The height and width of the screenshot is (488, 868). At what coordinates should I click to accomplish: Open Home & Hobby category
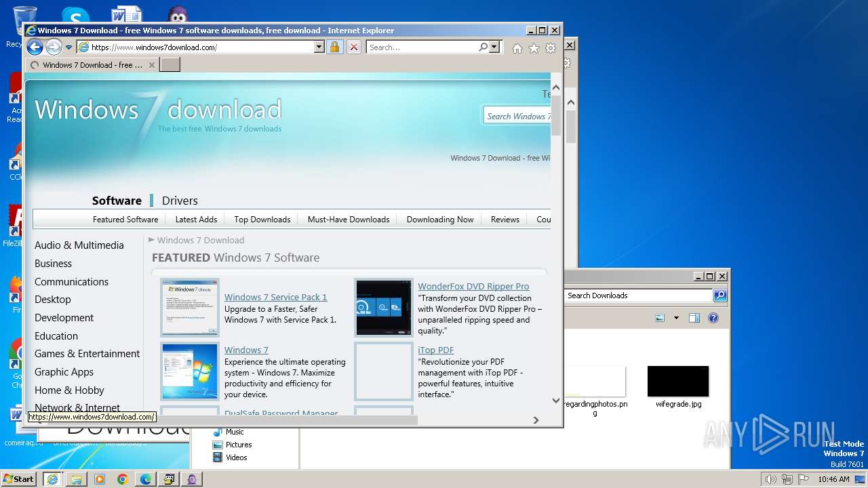[69, 390]
